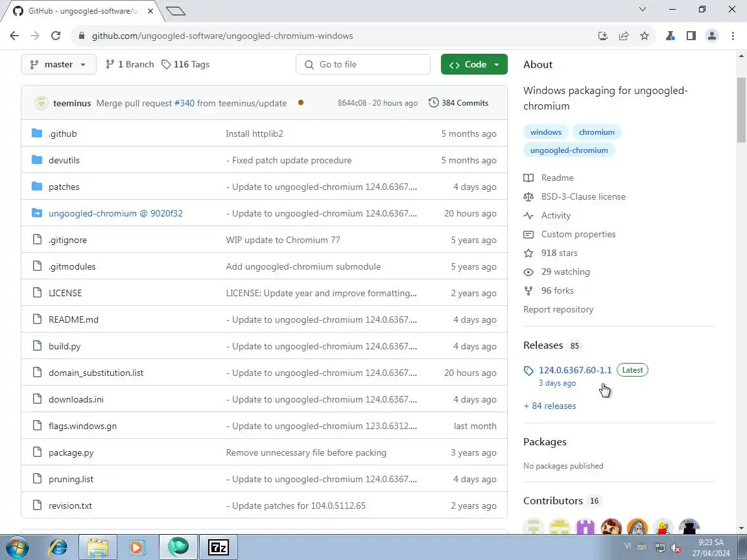Open the master branch dropdown
Viewport: 747px width, 560px height.
point(58,64)
